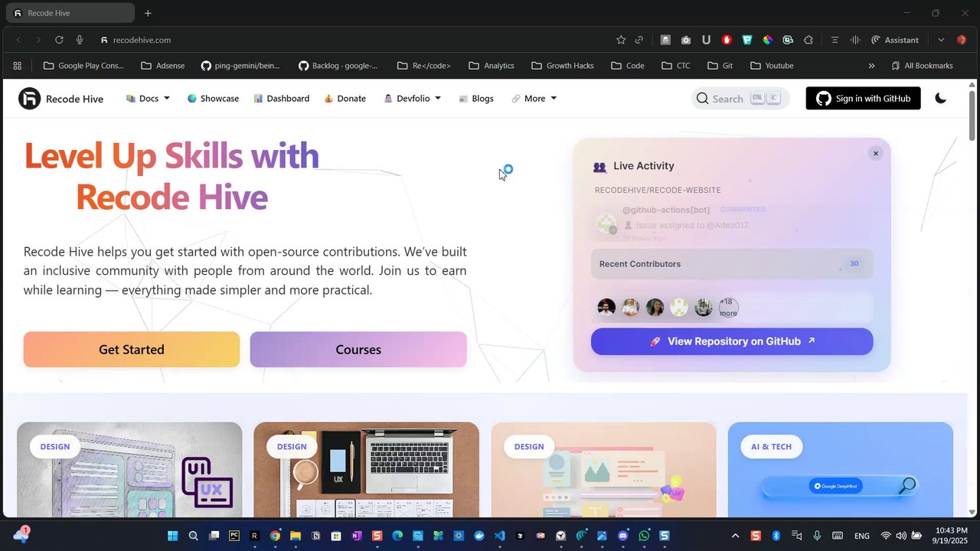Expand the More dropdown menu

pyautogui.click(x=534, y=98)
